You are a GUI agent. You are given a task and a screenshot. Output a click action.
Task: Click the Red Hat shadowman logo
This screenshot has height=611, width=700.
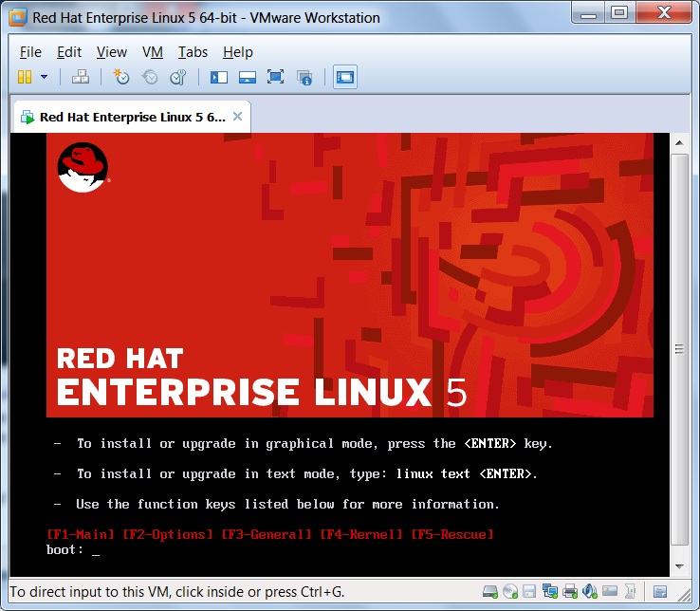(83, 167)
